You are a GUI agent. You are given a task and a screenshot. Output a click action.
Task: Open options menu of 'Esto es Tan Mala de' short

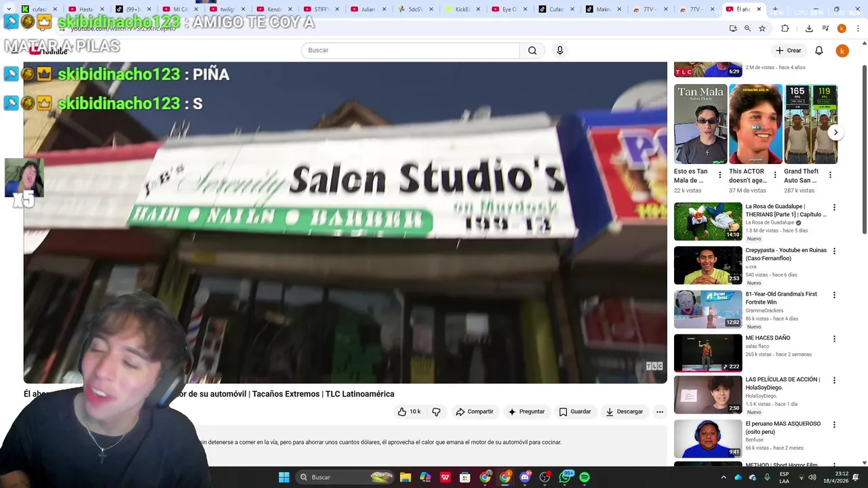(x=719, y=175)
